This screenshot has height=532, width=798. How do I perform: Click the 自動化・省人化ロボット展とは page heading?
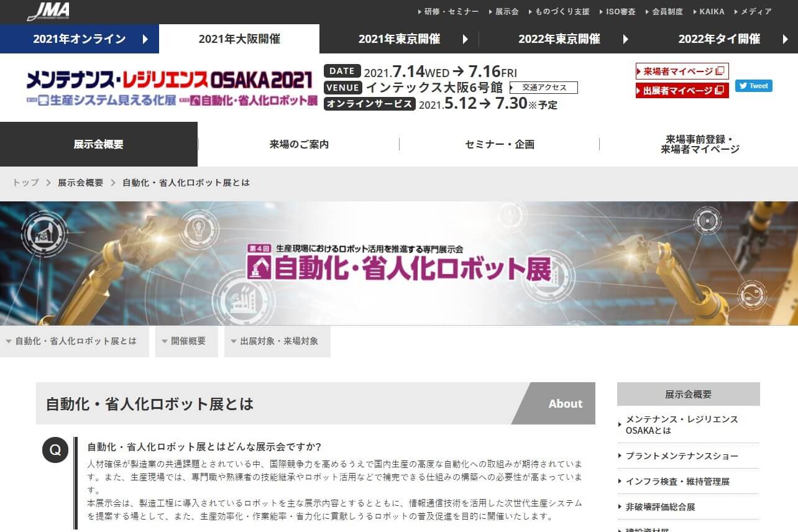(x=150, y=404)
